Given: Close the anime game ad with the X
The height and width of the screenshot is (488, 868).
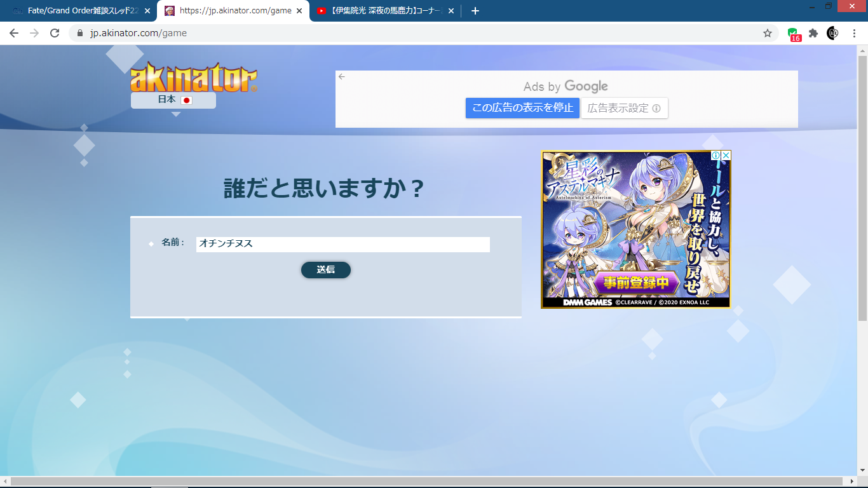Looking at the screenshot, I should pos(726,156).
